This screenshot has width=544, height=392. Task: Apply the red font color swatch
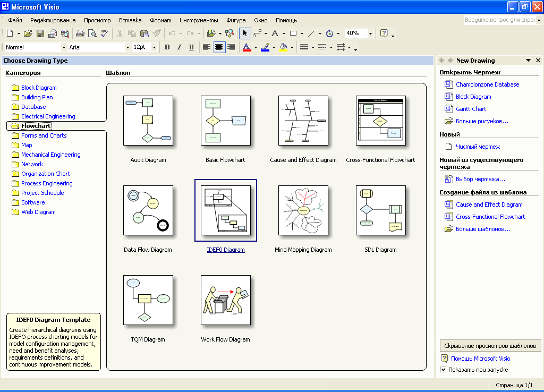tap(246, 47)
